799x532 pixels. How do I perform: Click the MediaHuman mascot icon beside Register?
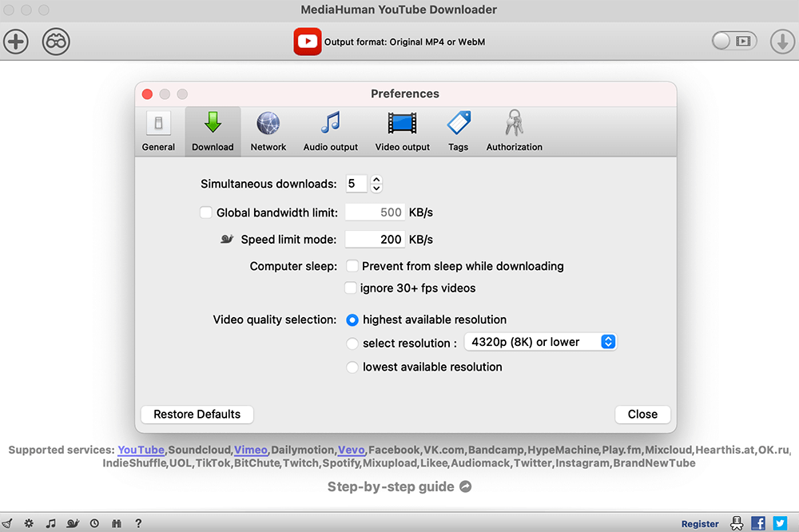click(x=737, y=523)
